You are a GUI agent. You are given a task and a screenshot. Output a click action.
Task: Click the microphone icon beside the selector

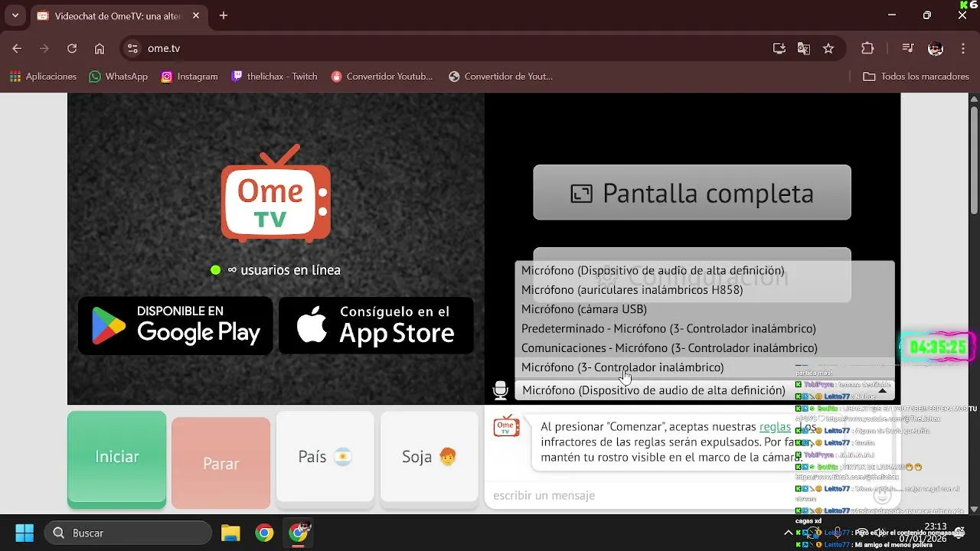pyautogui.click(x=501, y=390)
